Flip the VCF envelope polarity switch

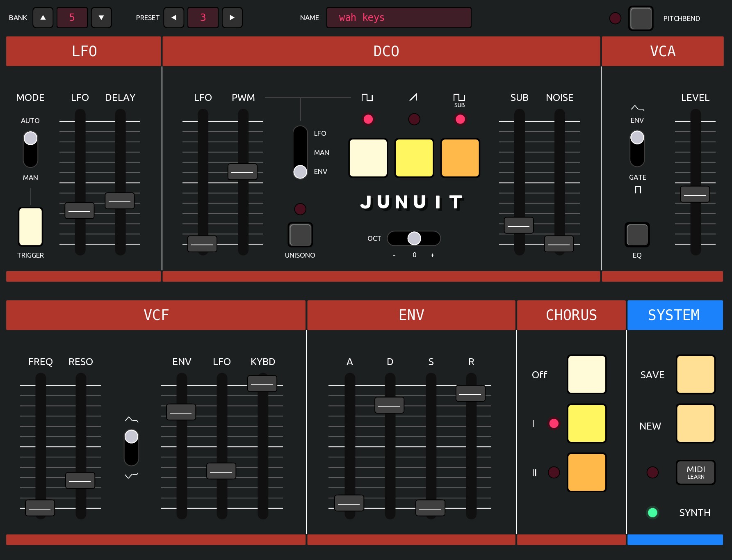coord(131,448)
